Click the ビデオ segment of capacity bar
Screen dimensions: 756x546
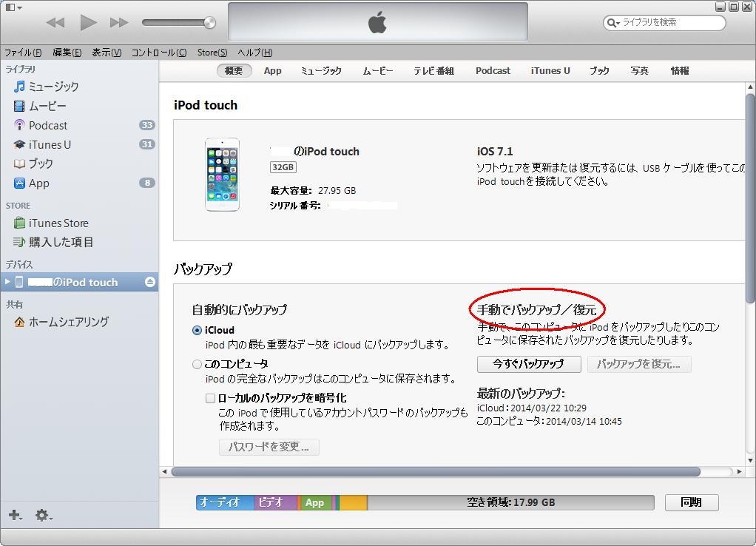coord(275,502)
